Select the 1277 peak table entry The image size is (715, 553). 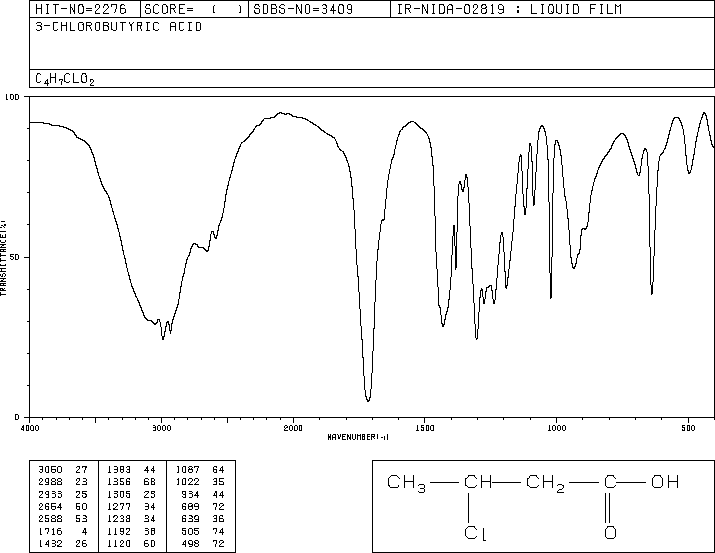[x=119, y=507]
